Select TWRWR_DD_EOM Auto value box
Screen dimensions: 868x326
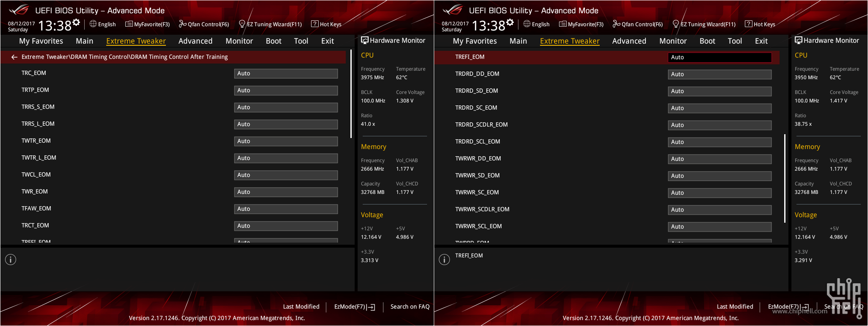point(720,159)
